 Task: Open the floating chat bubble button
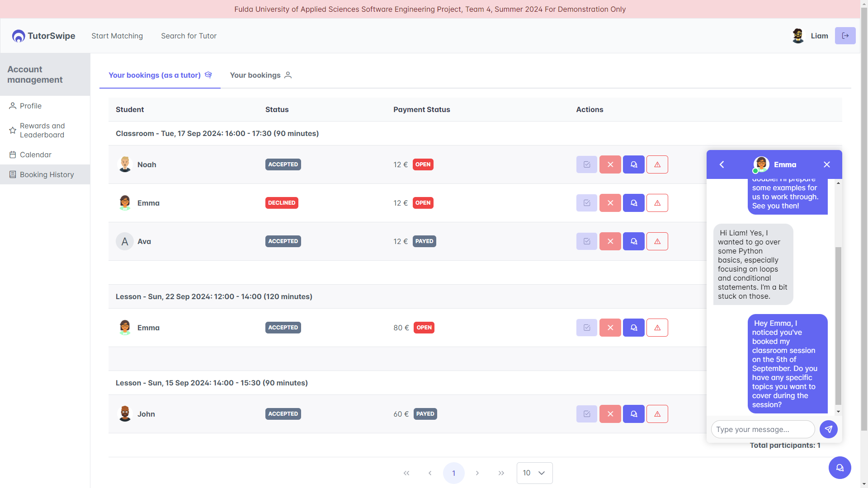coord(840,468)
